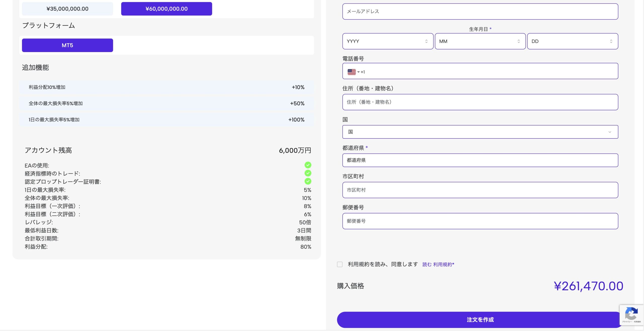Click the US flag country code icon

point(351,72)
